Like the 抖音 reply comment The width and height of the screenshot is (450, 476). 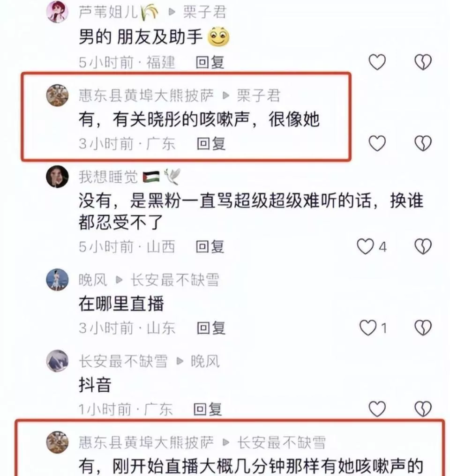tap(377, 409)
